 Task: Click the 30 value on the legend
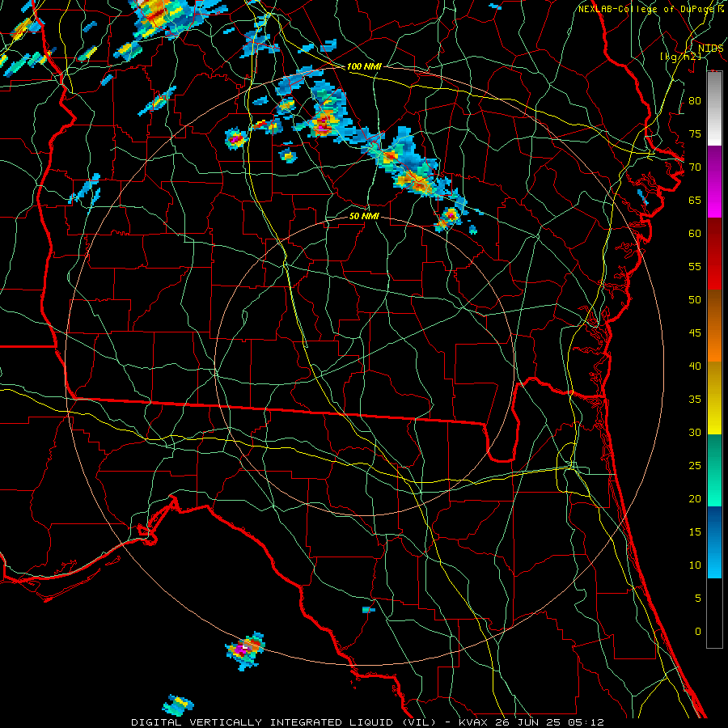pyautogui.click(x=695, y=432)
